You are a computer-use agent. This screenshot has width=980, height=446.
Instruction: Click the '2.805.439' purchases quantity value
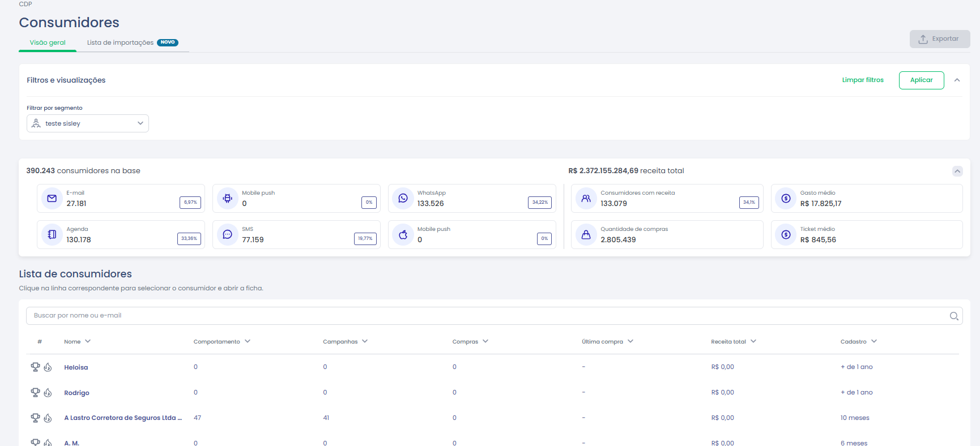point(618,240)
